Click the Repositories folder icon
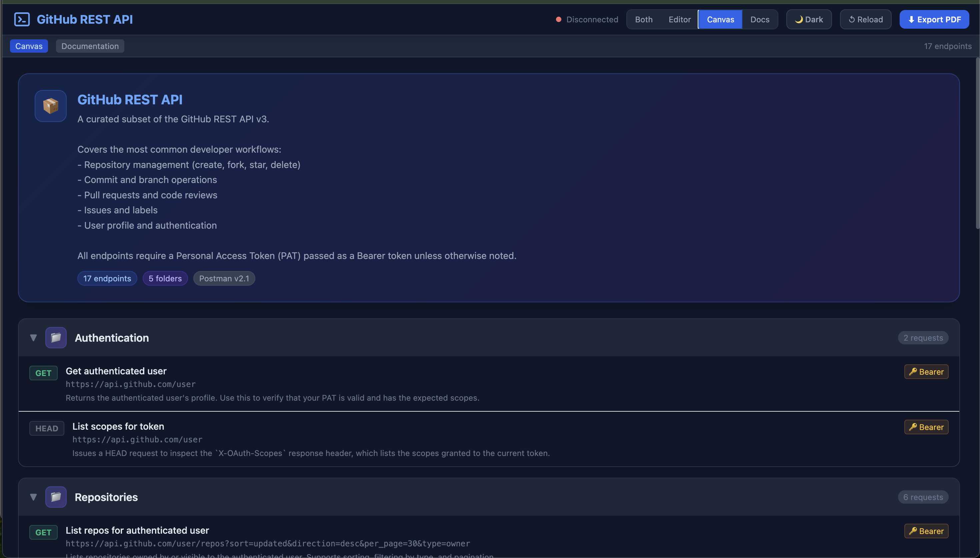The image size is (980, 558). (x=56, y=497)
